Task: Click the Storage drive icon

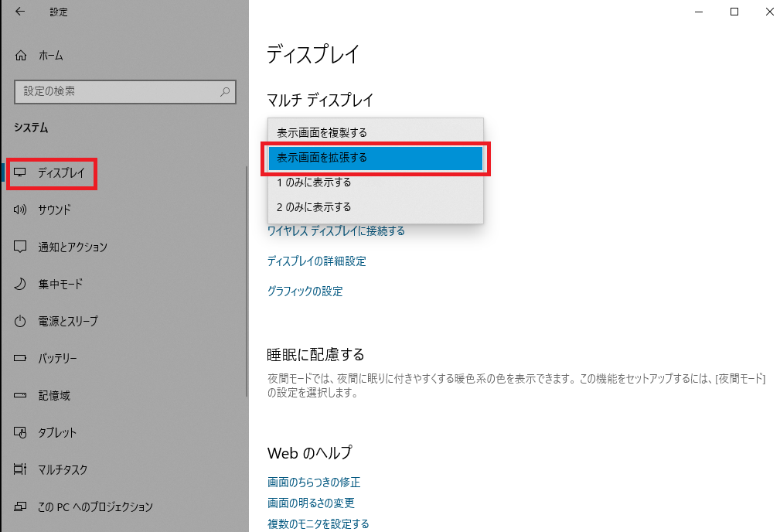Action: point(21,395)
